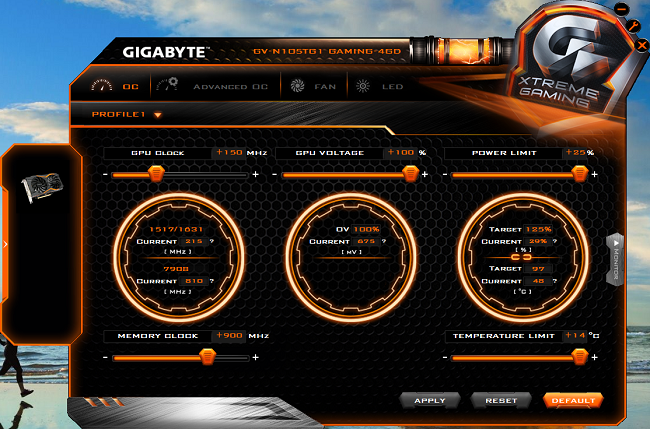The width and height of the screenshot is (650, 429).
Task: Open the Fan tab
Action: click(x=313, y=86)
